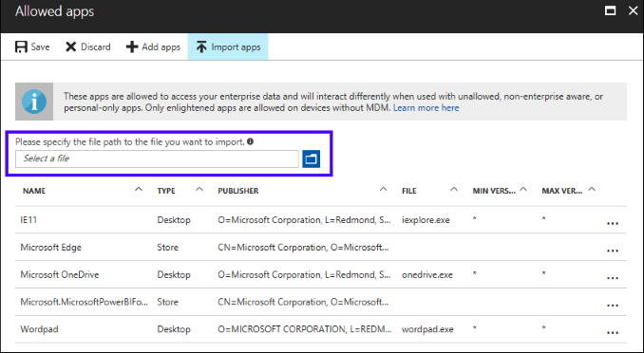Open the file browse folder button
This screenshot has width=644, height=353.
pyautogui.click(x=312, y=158)
